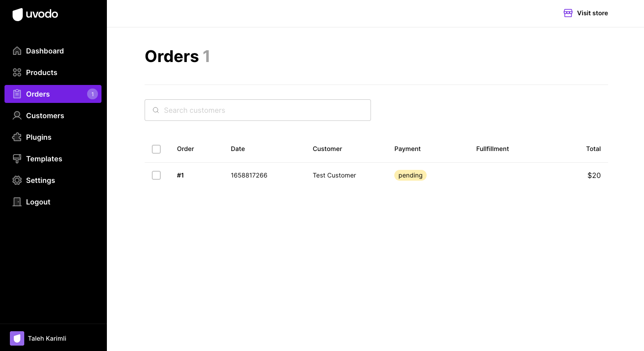Click the $20 total cell
Image resolution: width=644 pixels, height=351 pixels.
click(594, 175)
